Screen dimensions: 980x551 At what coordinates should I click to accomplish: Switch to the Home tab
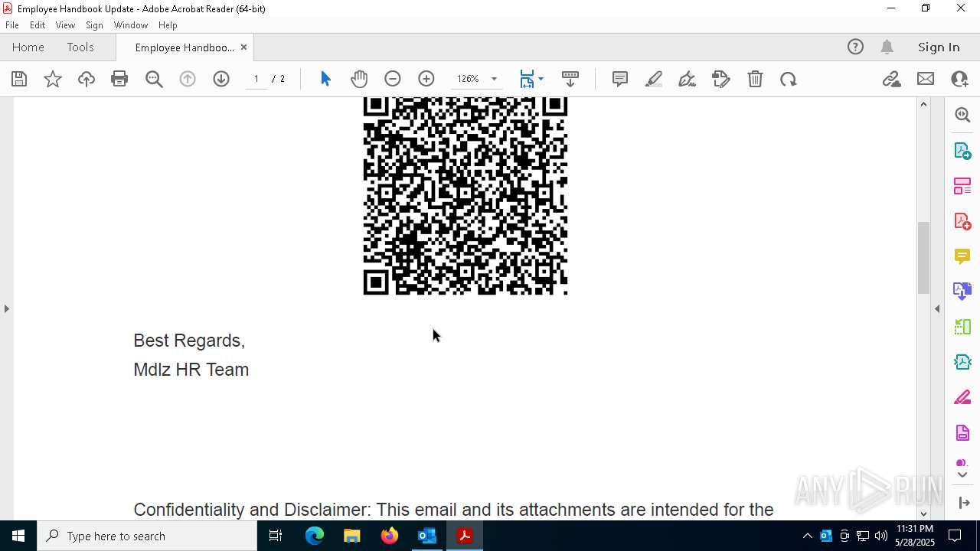[28, 47]
